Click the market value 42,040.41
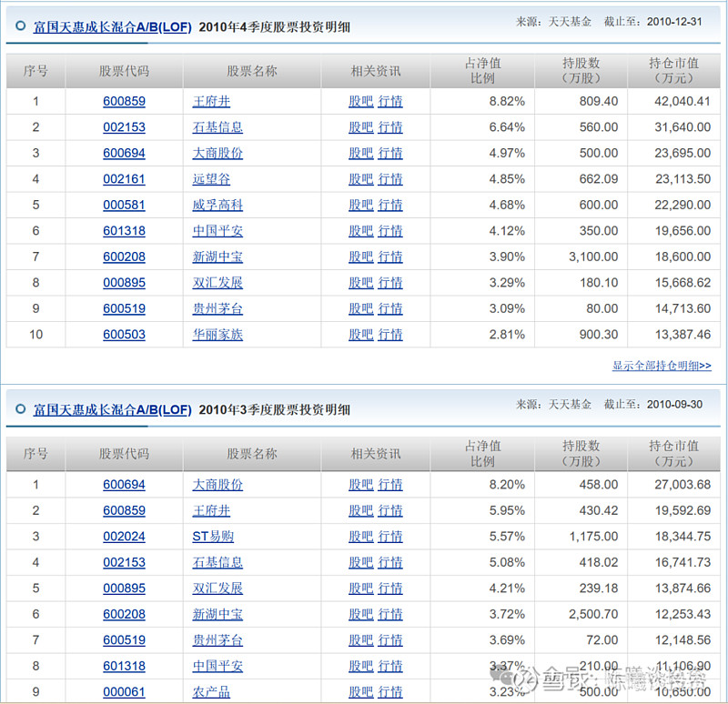Image resolution: width=728 pixels, height=704 pixels. point(682,101)
